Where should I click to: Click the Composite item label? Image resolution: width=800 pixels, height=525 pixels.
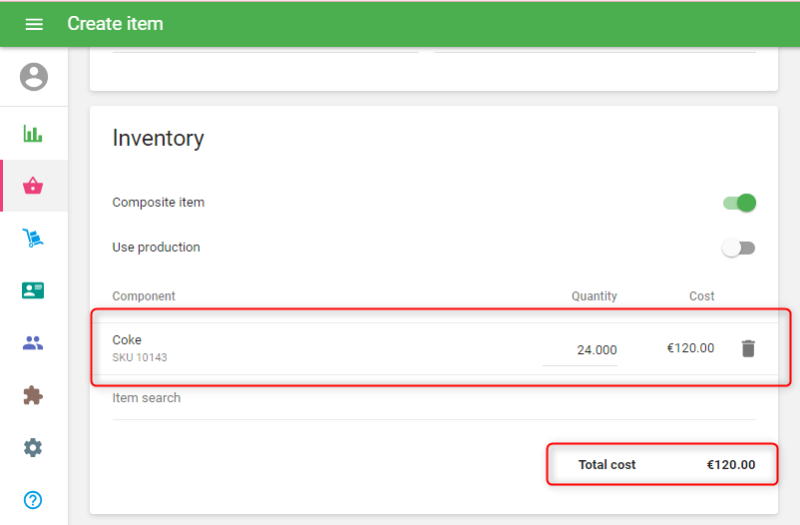(x=158, y=203)
